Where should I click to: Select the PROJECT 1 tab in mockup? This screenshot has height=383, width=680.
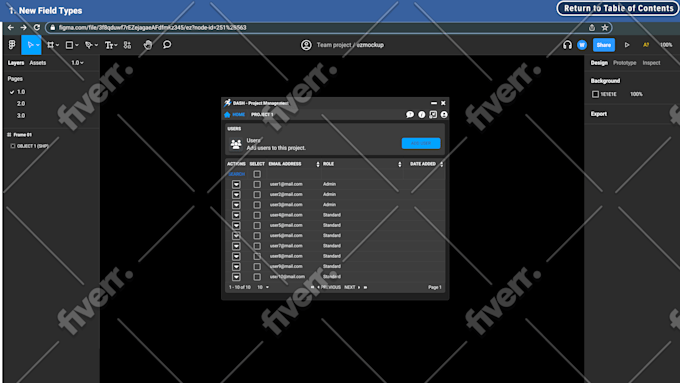tap(262, 115)
